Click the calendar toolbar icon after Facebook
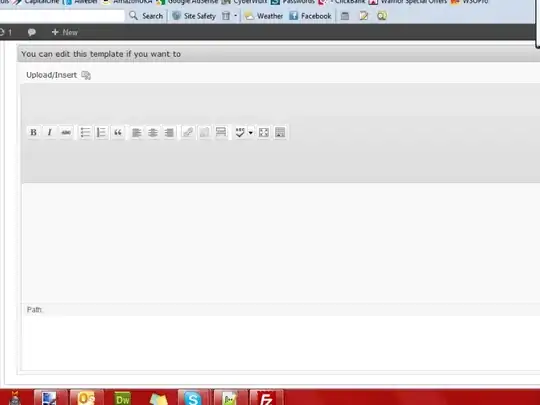The width and height of the screenshot is (540, 405). 345,16
